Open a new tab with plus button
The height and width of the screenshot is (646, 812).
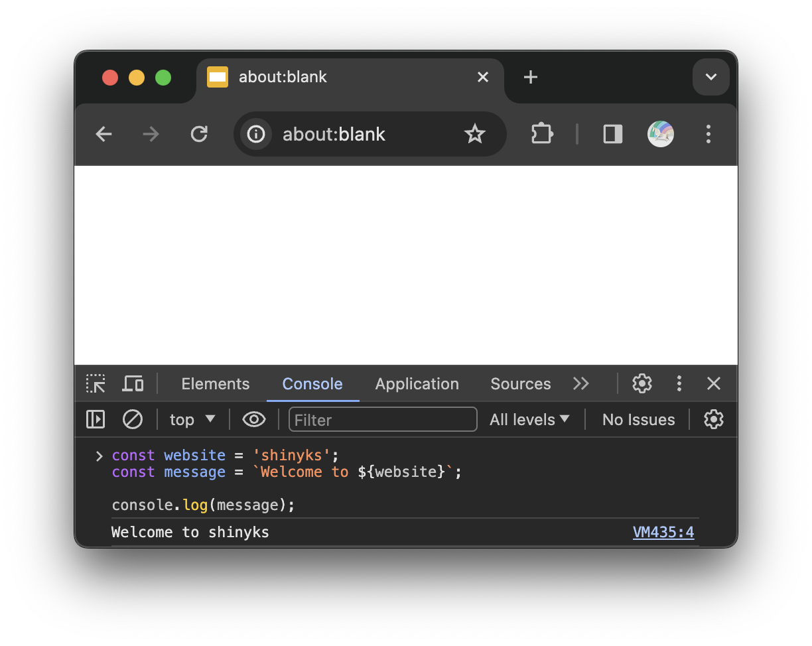[x=530, y=77]
